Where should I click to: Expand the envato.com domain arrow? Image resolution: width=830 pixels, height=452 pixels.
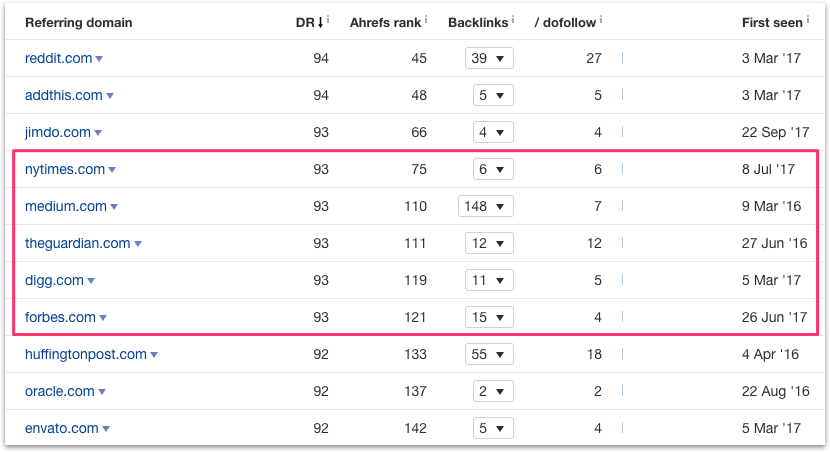click(106, 429)
